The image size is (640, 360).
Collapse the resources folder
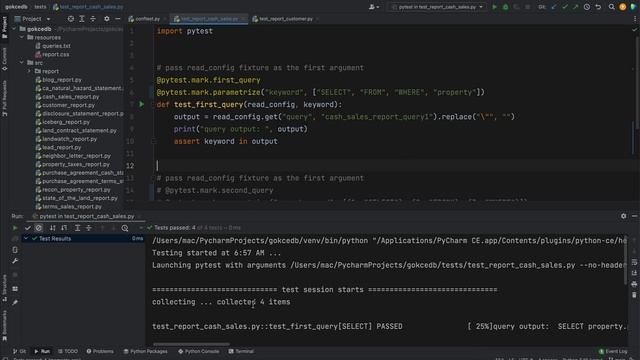[x=22, y=37]
